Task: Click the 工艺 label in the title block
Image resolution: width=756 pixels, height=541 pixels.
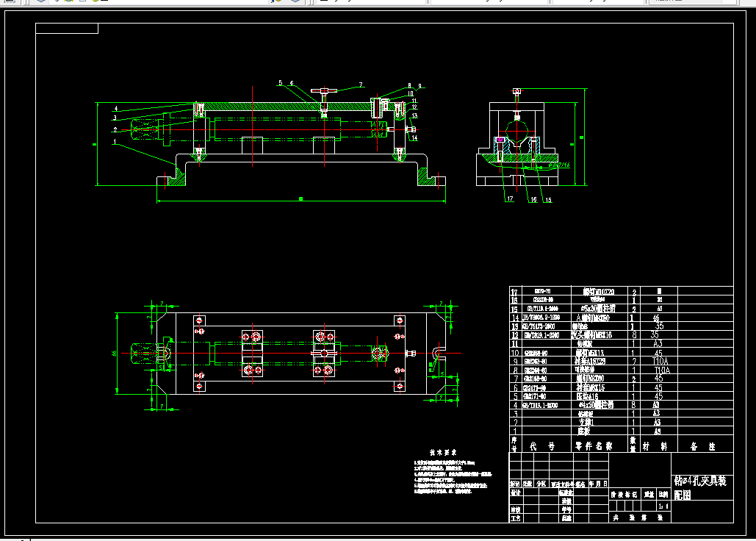Action: [x=516, y=519]
